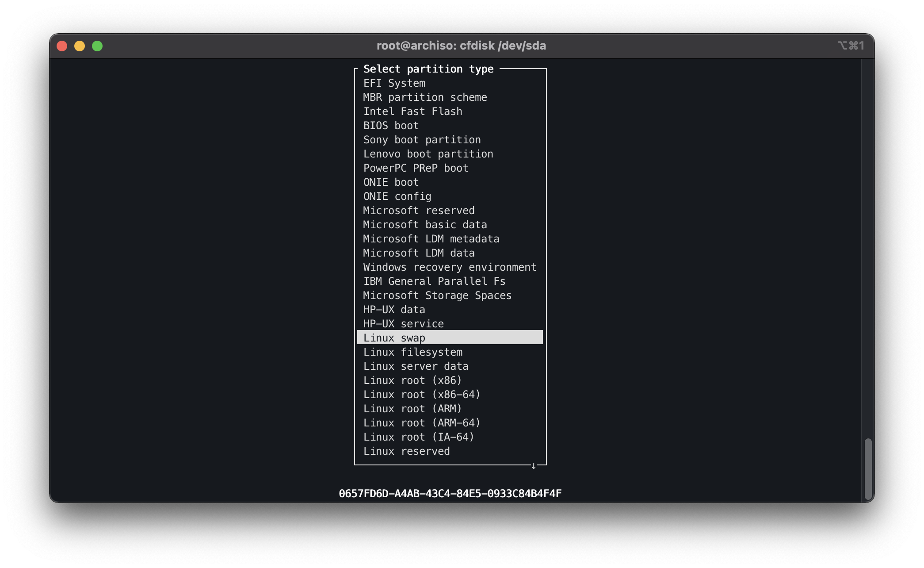Click the green zoom window button
This screenshot has width=924, height=568.
(97, 46)
